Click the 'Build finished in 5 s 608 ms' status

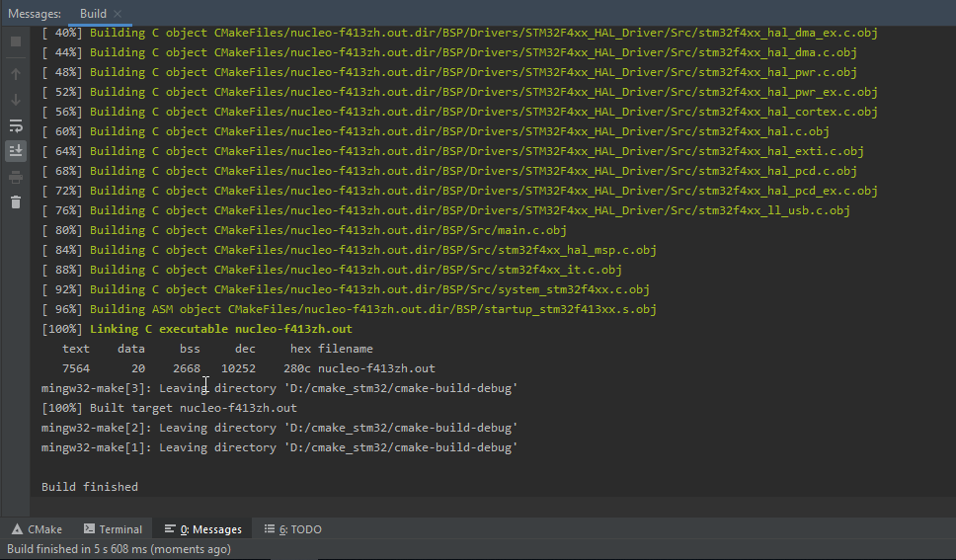pyautogui.click(x=119, y=549)
